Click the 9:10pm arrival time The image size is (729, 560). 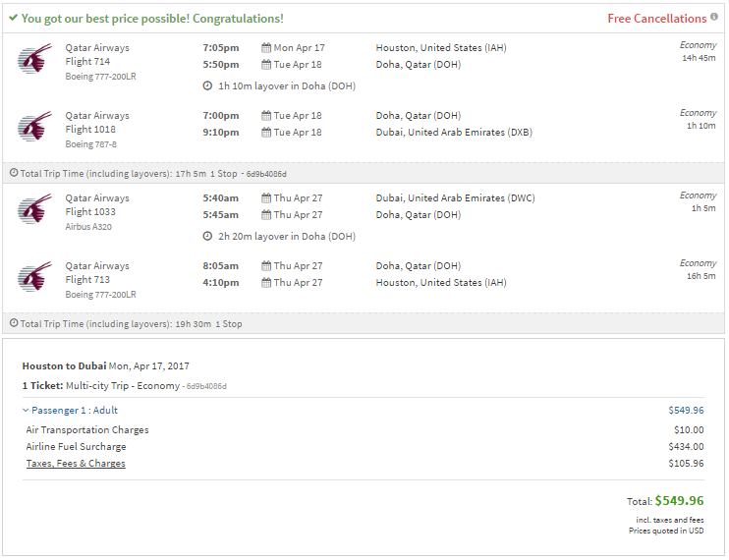tap(221, 133)
